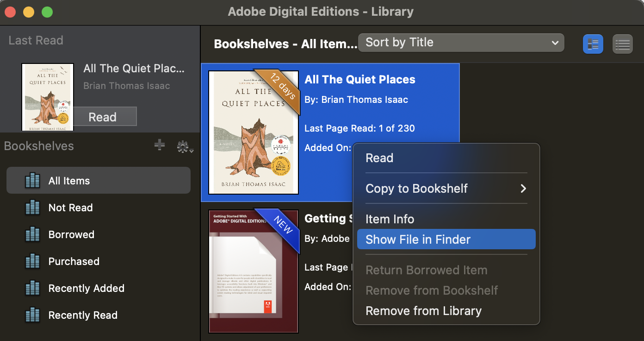This screenshot has width=644, height=341.
Task: Click the Recently Added bookshelf icon
Action: (x=32, y=288)
